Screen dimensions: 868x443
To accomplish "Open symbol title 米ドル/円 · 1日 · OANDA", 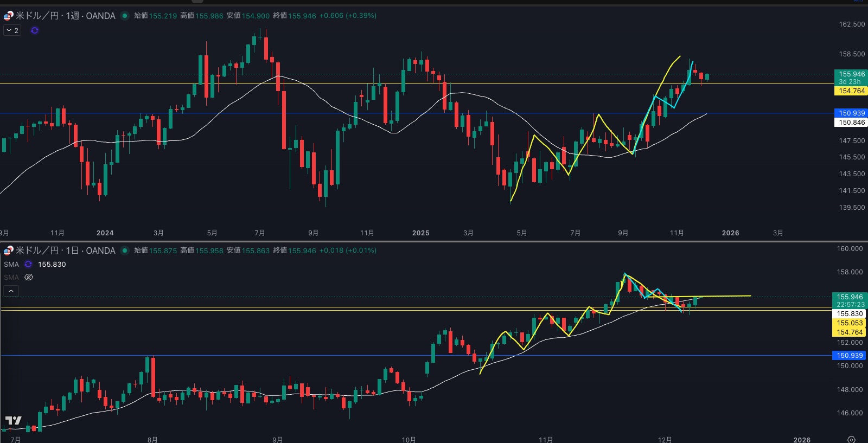I will tap(65, 251).
